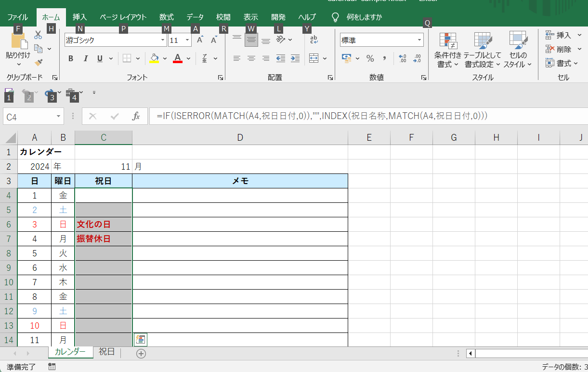Click the Merge and Center icon
This screenshot has height=372, width=588.
(314, 58)
